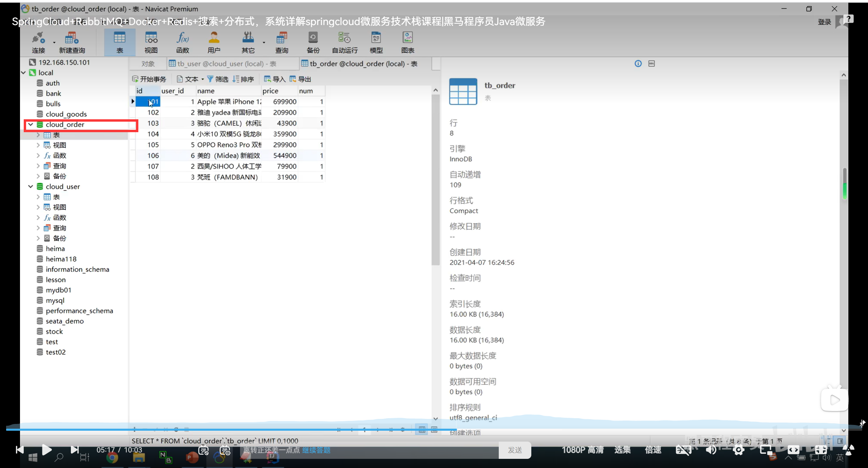868x468 pixels.
Task: Click the Begin Transaction button
Action: pyautogui.click(x=149, y=79)
